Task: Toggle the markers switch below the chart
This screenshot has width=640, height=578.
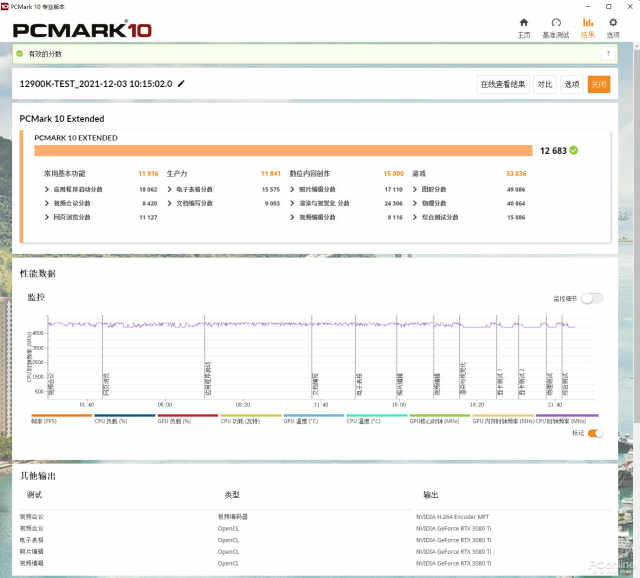Action: (595, 433)
